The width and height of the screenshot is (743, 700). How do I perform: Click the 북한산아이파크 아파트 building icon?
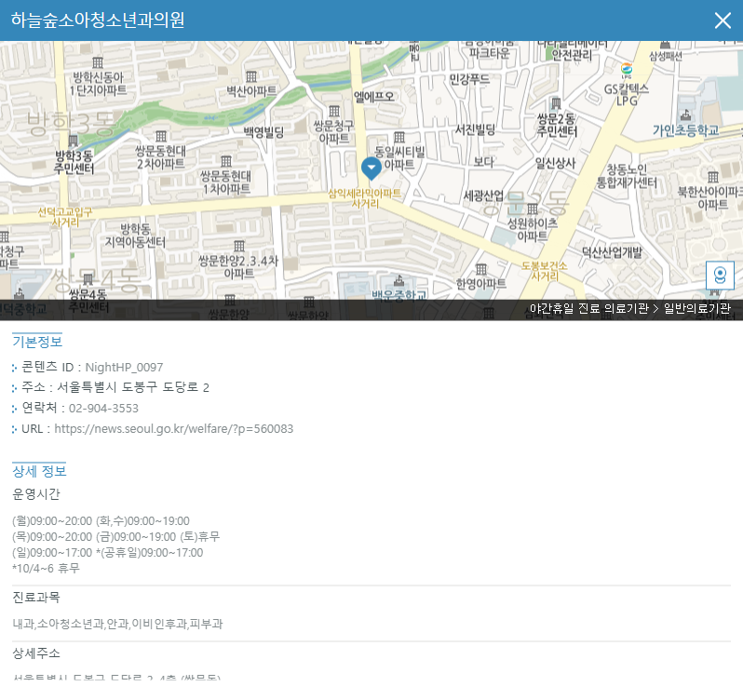pos(712,178)
